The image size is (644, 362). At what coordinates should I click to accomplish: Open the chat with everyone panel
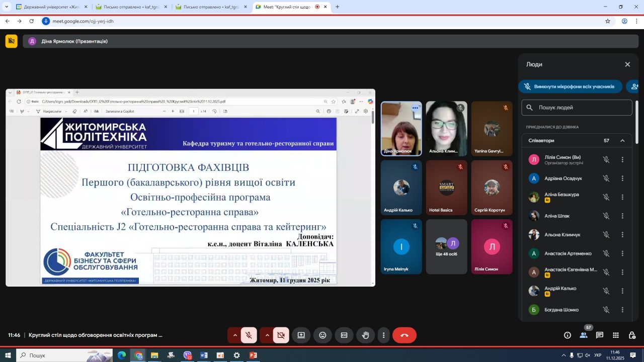[x=600, y=335]
